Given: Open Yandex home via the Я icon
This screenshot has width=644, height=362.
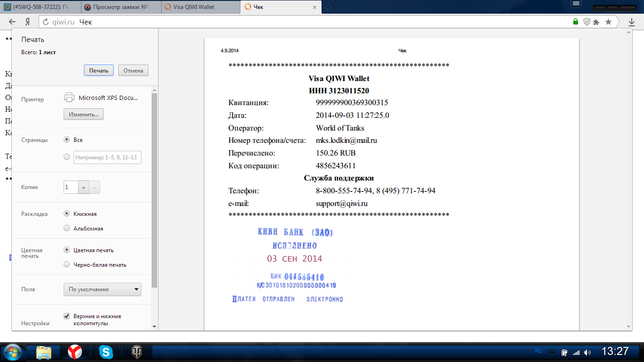Looking at the screenshot, I should pyautogui.click(x=28, y=22).
